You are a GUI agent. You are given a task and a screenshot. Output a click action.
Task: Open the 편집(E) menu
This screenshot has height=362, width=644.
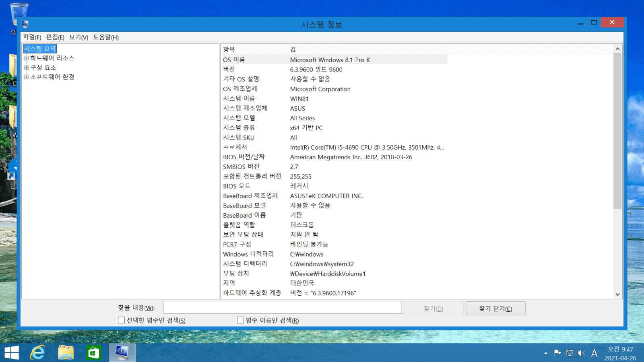pos(55,37)
